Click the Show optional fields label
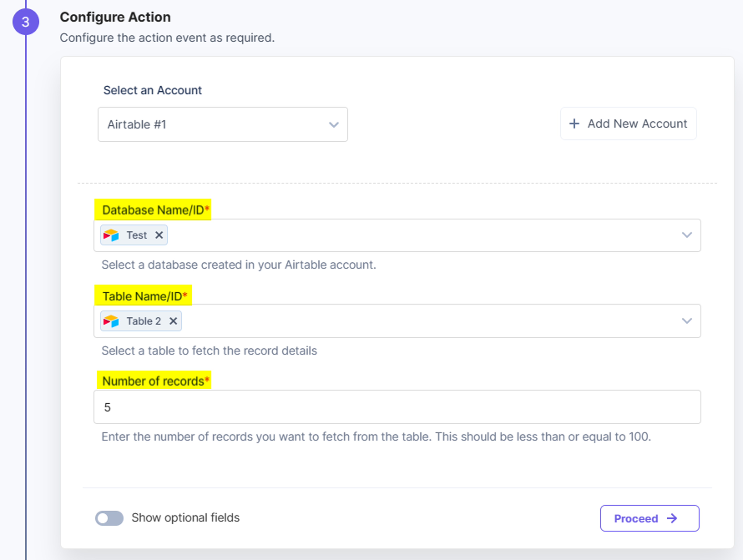The image size is (743, 560). pos(185,518)
